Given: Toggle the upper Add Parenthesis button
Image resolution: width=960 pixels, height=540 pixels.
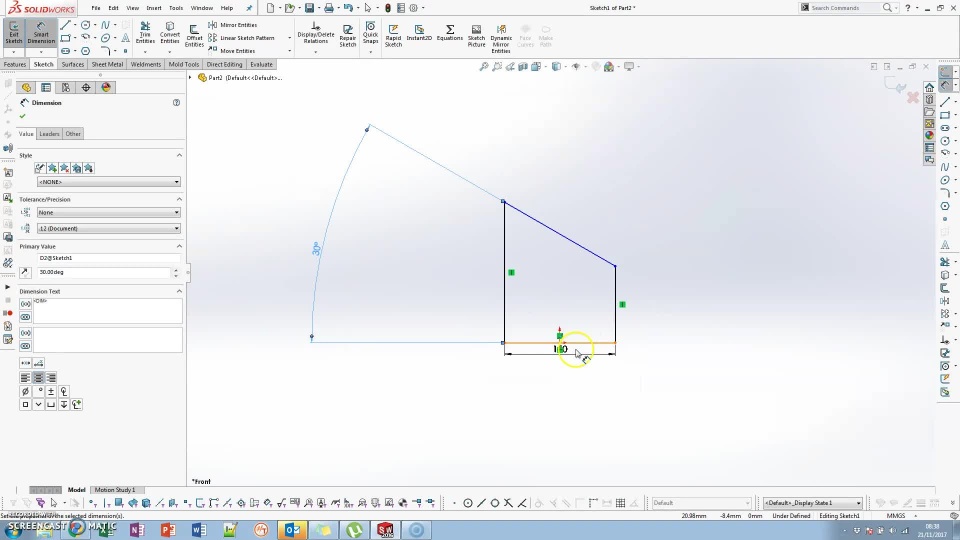Looking at the screenshot, I should point(25,304).
